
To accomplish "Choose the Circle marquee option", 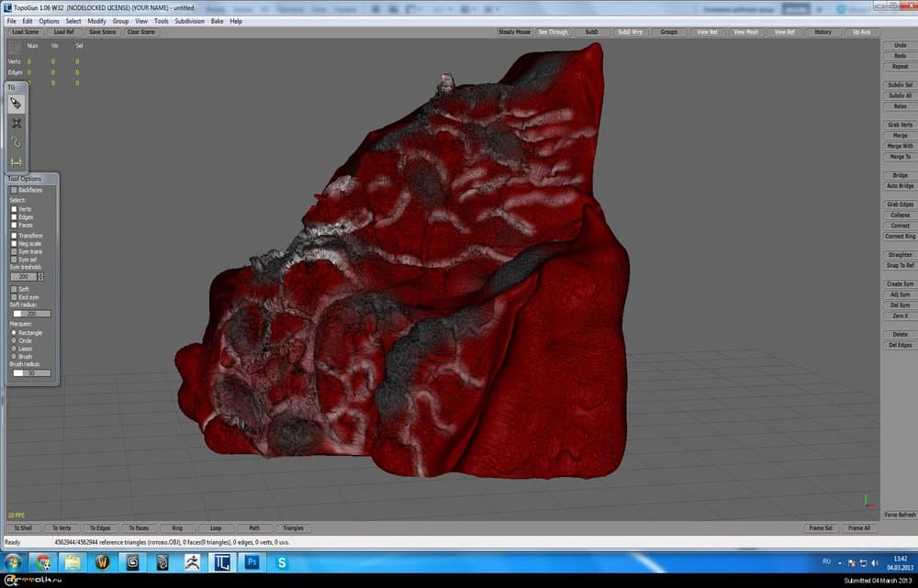I will (14, 340).
